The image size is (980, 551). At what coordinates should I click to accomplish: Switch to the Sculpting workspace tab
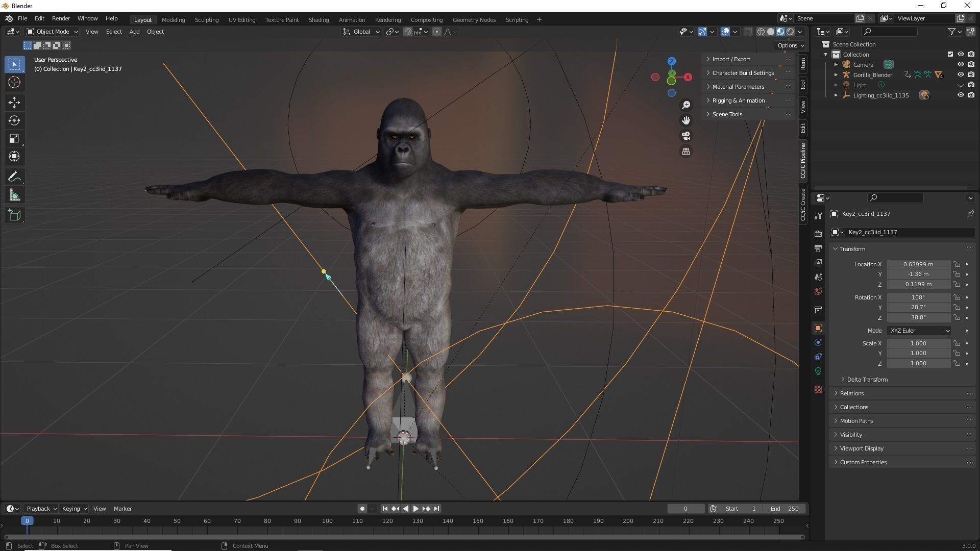click(x=207, y=20)
